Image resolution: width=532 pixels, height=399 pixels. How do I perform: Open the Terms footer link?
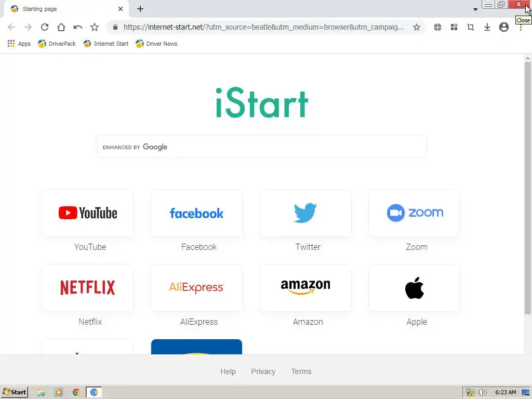click(x=301, y=371)
